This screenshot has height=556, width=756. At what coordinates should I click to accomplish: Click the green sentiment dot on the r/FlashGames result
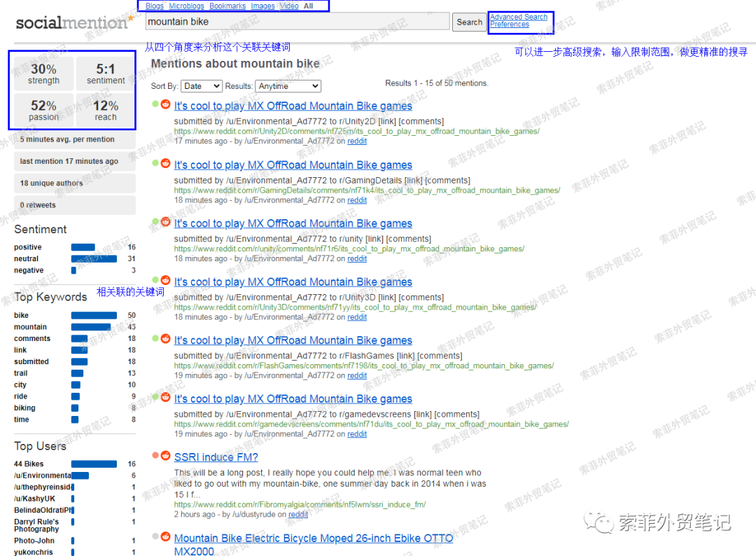(x=155, y=338)
